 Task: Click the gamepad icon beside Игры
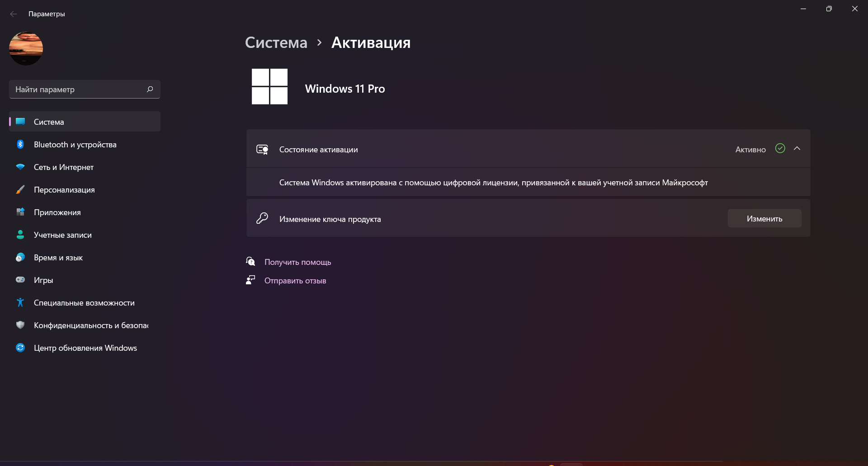tap(20, 280)
